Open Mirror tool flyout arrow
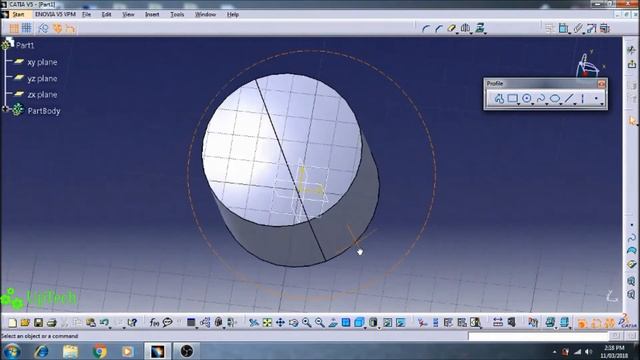This screenshot has width=640, height=360. [x=471, y=33]
